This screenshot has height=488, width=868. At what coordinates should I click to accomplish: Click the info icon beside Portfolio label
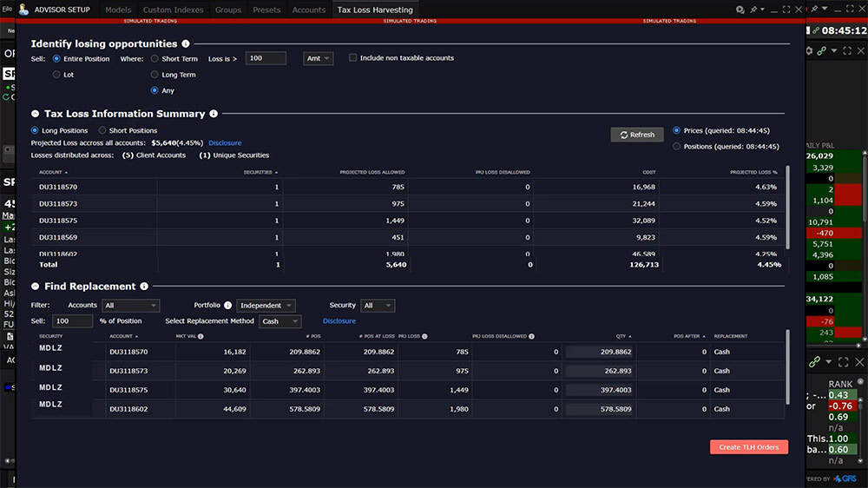pyautogui.click(x=228, y=306)
